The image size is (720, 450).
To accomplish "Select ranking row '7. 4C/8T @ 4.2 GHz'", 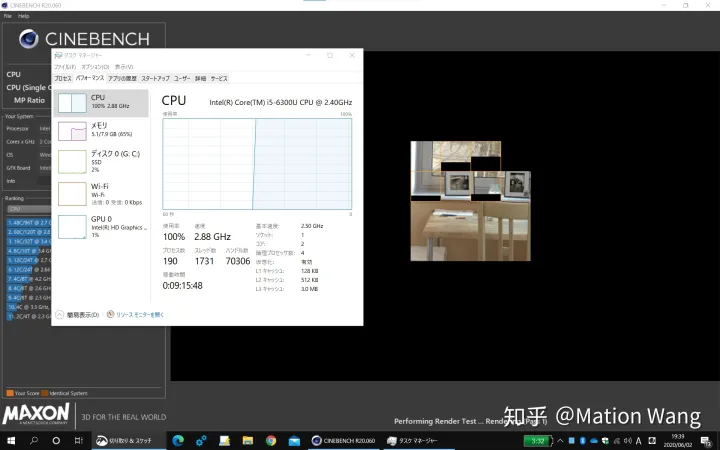I will [x=28, y=279].
